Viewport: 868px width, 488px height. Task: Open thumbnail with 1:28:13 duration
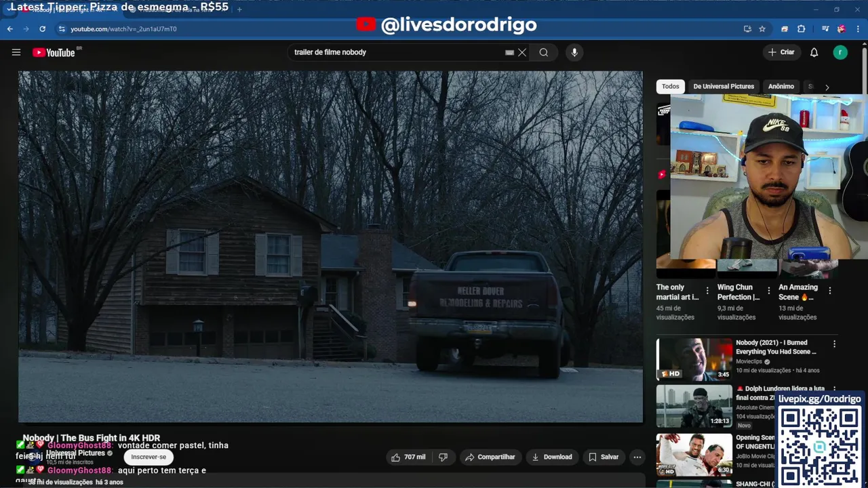coord(694,407)
